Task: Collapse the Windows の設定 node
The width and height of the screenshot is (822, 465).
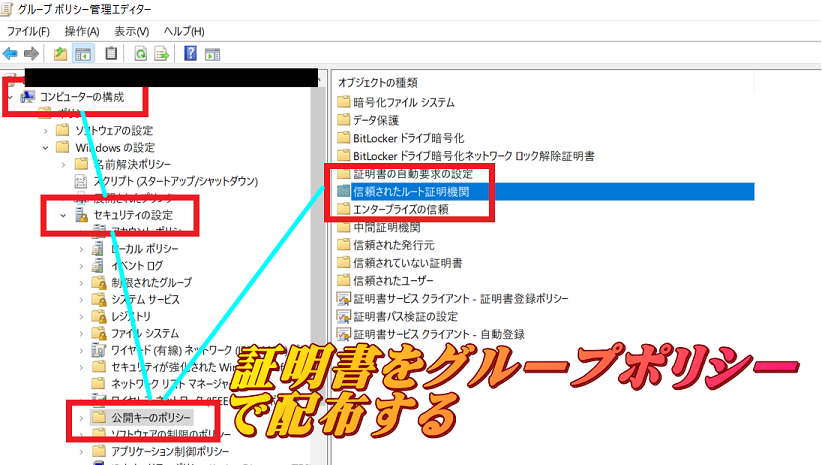Action: [46, 148]
